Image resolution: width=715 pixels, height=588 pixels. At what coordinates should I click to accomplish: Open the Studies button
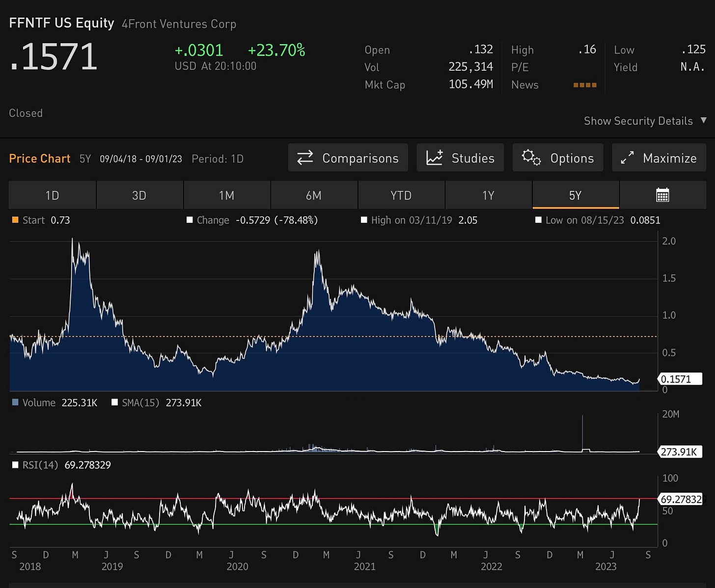click(x=460, y=158)
